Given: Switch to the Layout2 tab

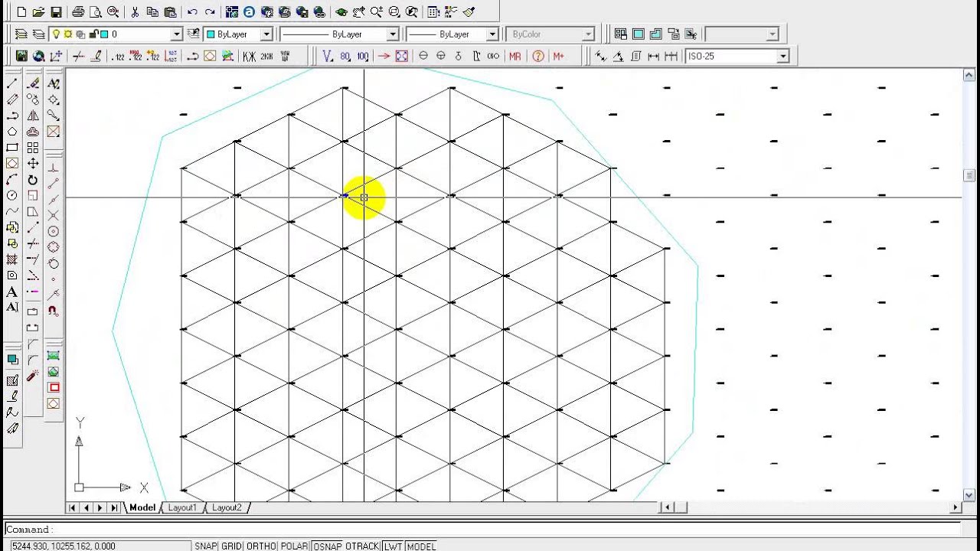Looking at the screenshot, I should [227, 507].
